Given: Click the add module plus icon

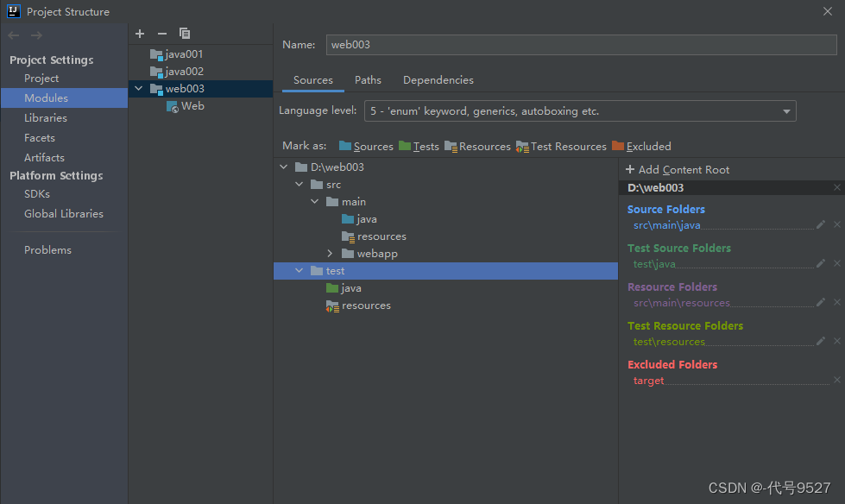Looking at the screenshot, I should [x=140, y=34].
